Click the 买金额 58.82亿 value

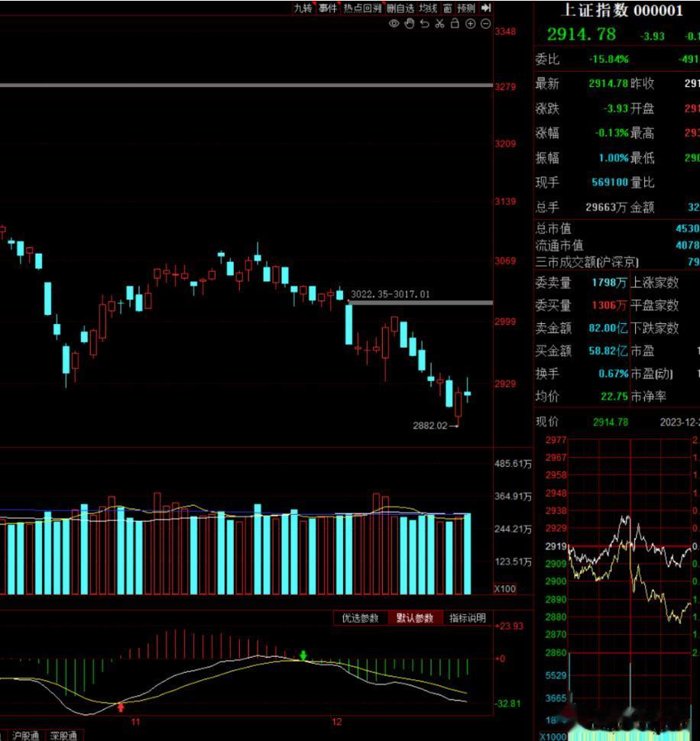pos(608,351)
